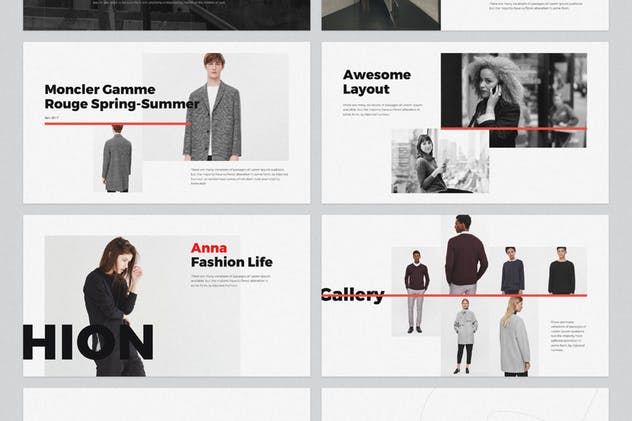Image resolution: width=632 pixels, height=421 pixels.
Task: Select gallery photo of man in V-neck and gray trousers
Action: pos(416,291)
